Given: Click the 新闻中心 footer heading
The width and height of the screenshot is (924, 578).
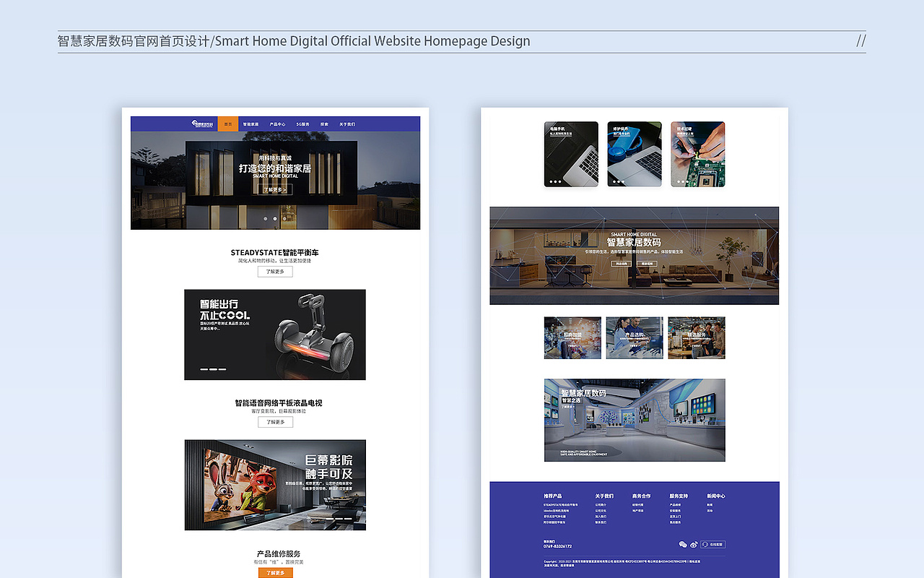Looking at the screenshot, I should coord(716,496).
